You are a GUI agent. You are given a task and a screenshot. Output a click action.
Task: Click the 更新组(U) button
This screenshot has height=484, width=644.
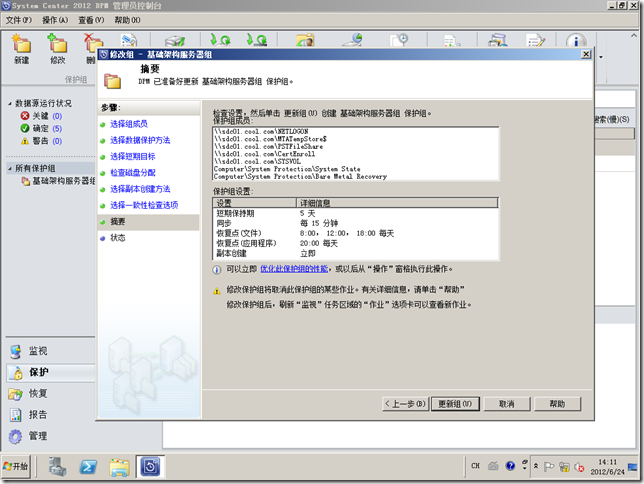coord(455,404)
